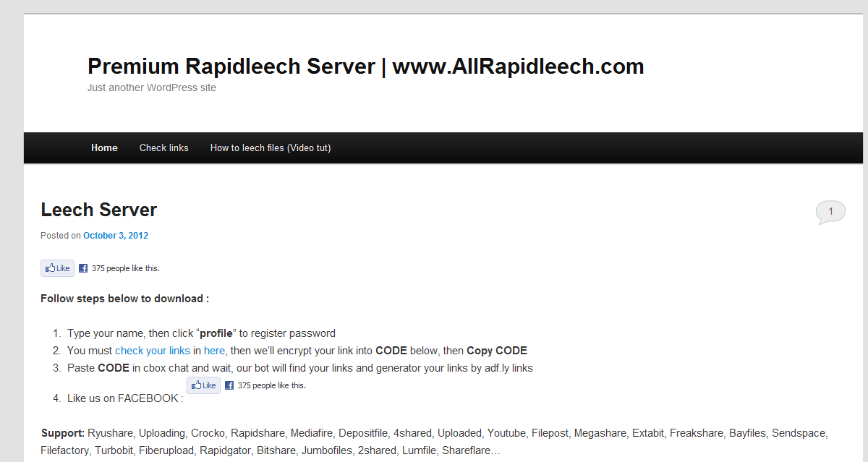Click the 'Just another WordPress site' tagline

click(152, 87)
